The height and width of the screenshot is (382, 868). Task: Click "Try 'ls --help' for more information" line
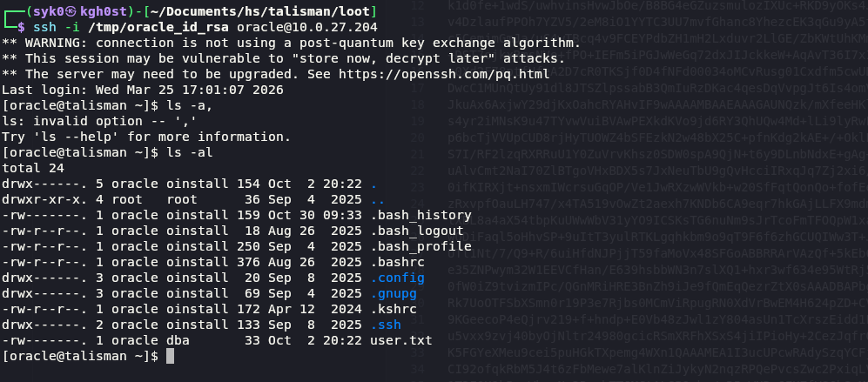pos(146,137)
